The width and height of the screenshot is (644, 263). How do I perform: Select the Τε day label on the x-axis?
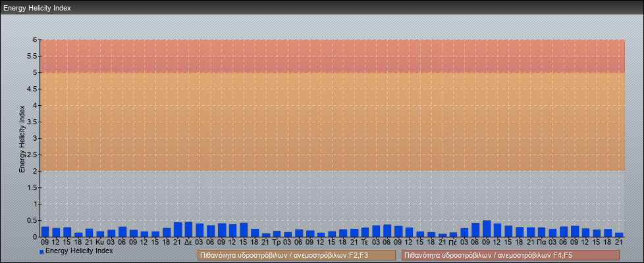pos(365,242)
